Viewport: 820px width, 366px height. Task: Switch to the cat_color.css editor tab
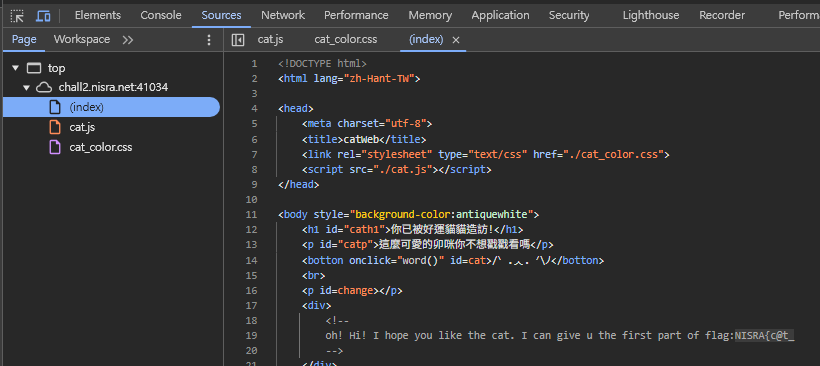[346, 40]
